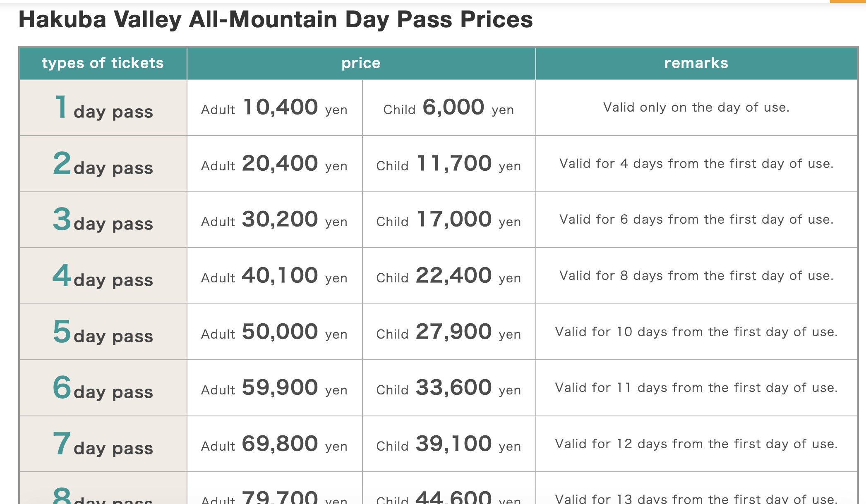Click the Adult 50,000 yen price

274,332
